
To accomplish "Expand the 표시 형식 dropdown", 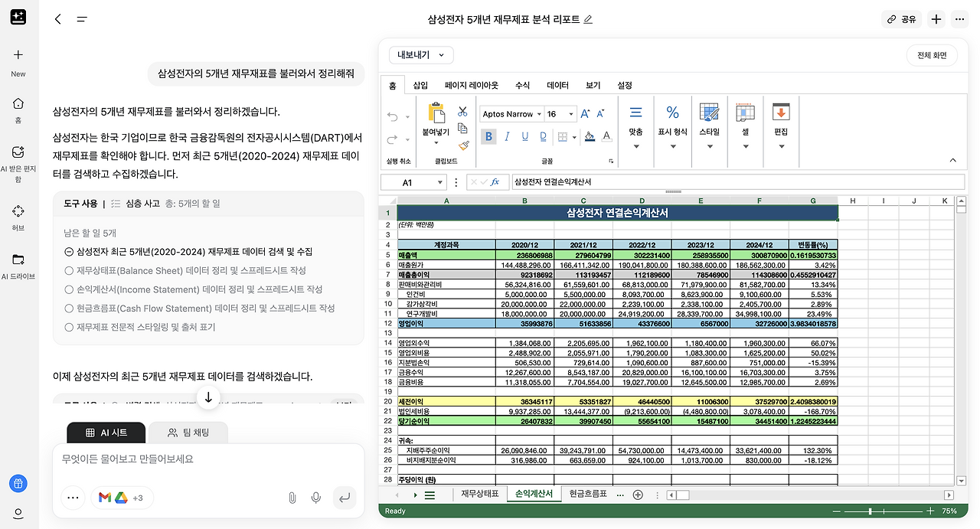I will [x=672, y=145].
